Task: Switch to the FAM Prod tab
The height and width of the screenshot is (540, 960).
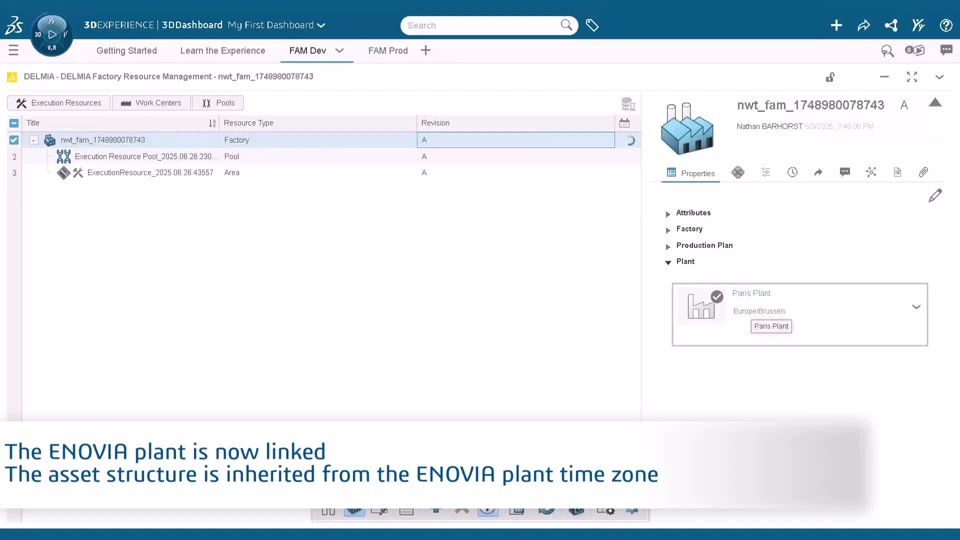Action: pos(388,51)
